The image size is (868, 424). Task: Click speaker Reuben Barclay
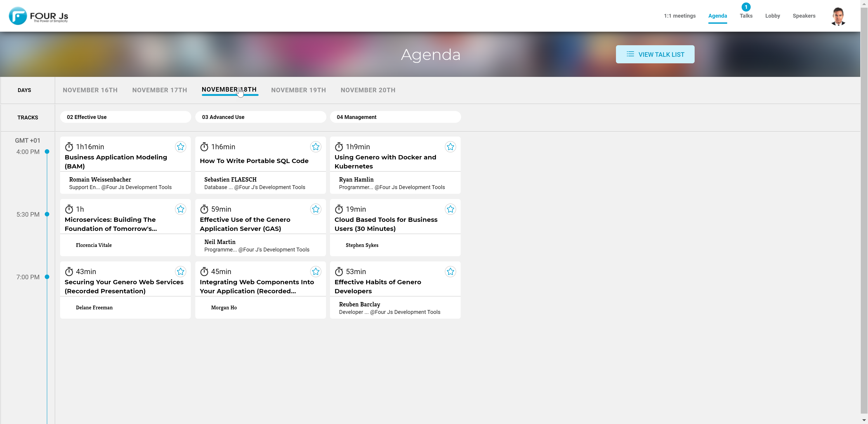tap(359, 304)
